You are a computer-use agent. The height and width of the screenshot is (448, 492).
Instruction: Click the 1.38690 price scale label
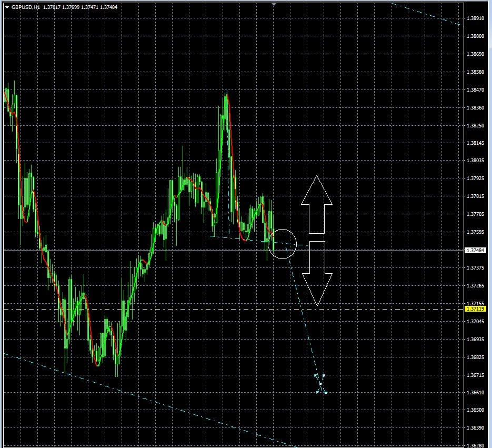pyautogui.click(x=475, y=54)
